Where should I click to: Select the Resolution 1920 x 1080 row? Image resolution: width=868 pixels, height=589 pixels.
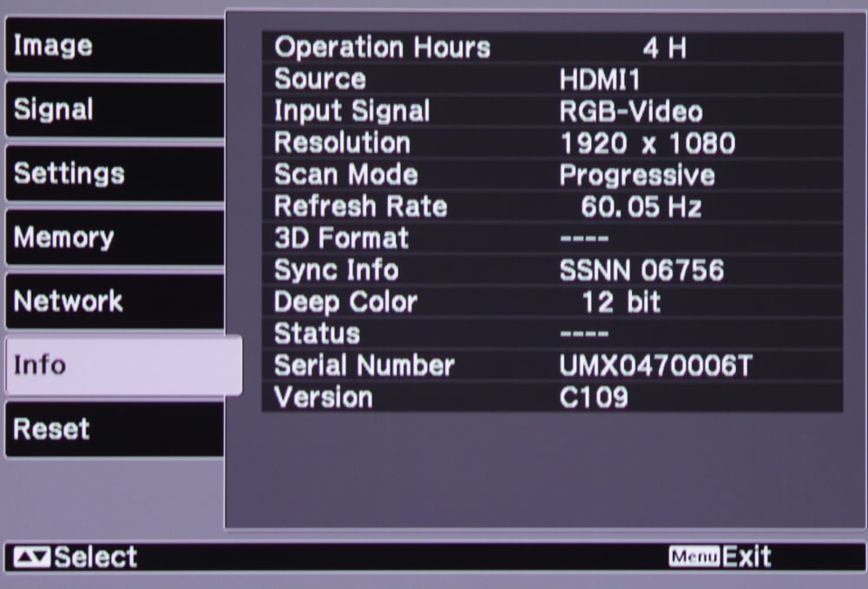coord(552,142)
